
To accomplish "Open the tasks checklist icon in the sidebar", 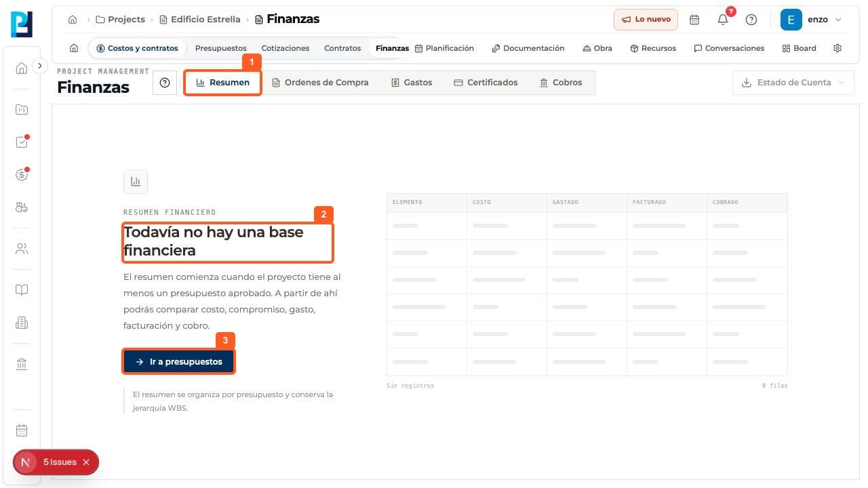I will pos(22,142).
